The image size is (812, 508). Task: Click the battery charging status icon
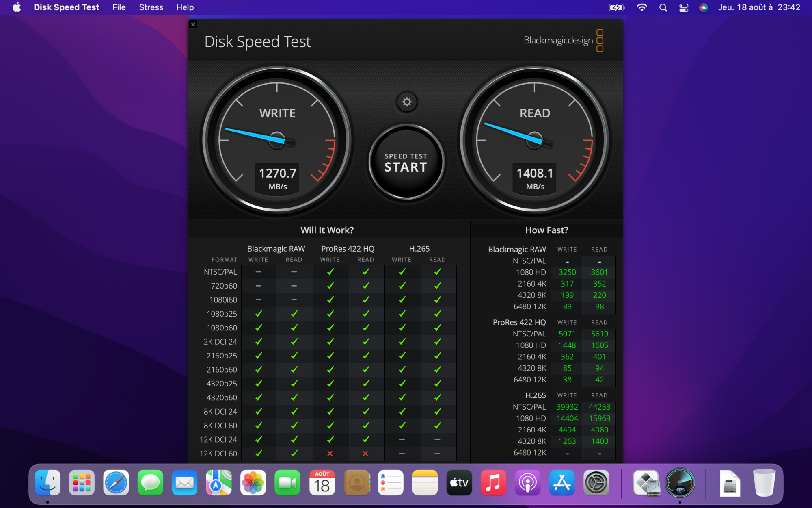616,7
